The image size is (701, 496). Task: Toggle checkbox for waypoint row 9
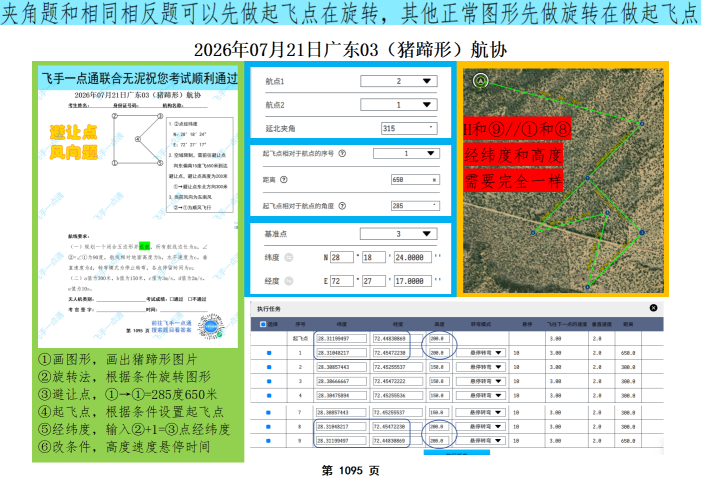[x=269, y=441]
